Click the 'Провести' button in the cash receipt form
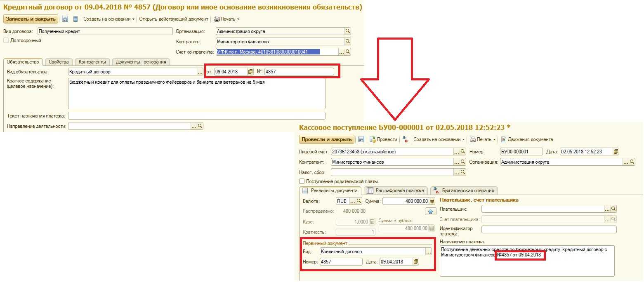 [x=383, y=139]
